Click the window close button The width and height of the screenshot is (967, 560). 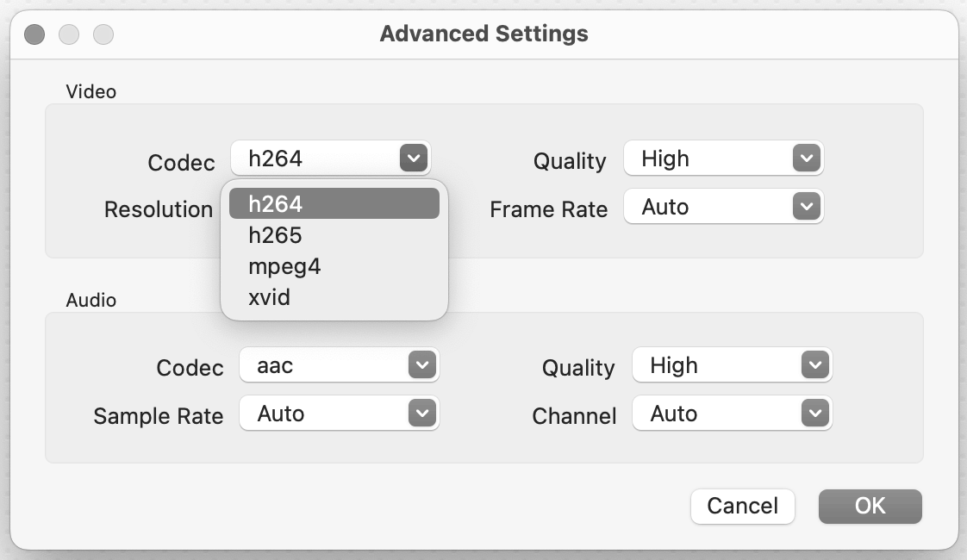point(34,34)
